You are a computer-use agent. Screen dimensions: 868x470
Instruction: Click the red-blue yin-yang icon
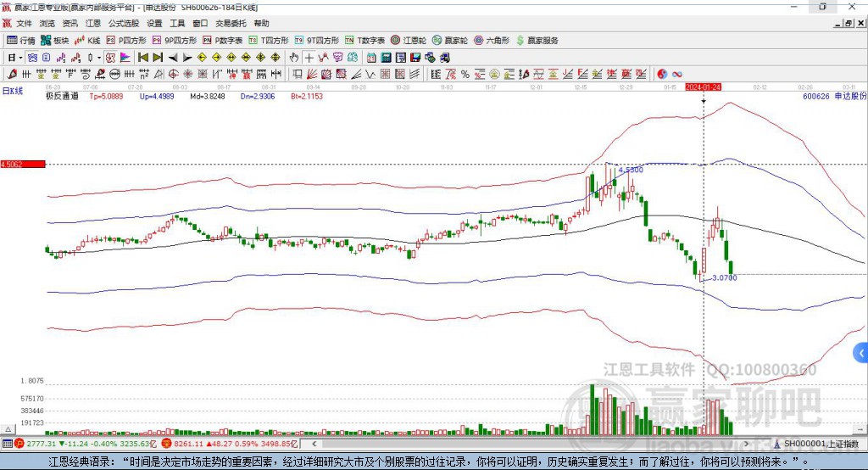662,75
